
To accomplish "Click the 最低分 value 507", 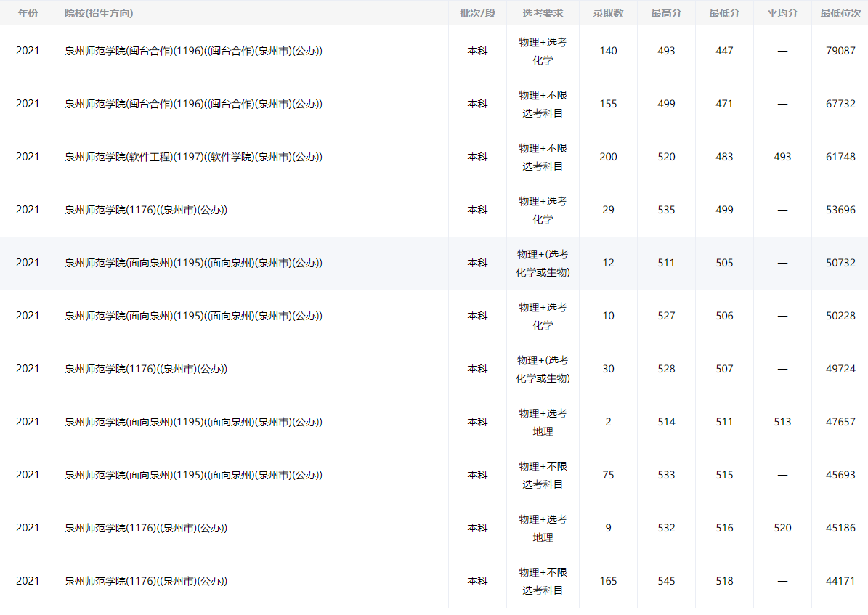I will [x=724, y=370].
